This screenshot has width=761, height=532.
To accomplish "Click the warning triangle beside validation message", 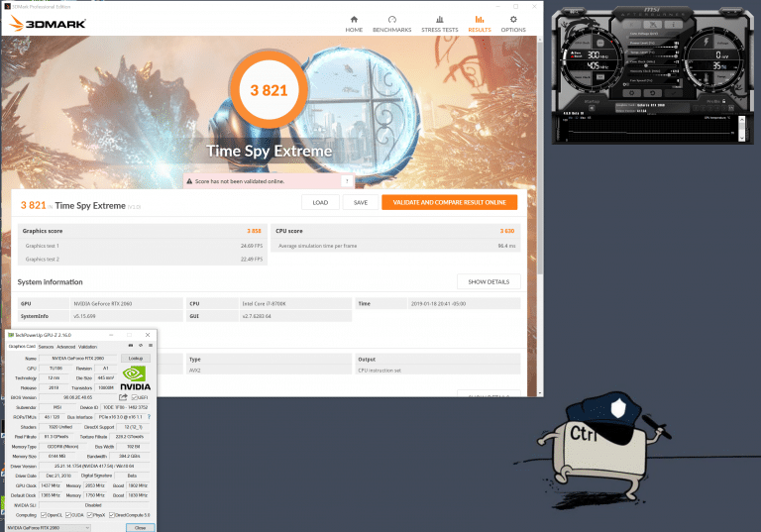I will [x=189, y=181].
